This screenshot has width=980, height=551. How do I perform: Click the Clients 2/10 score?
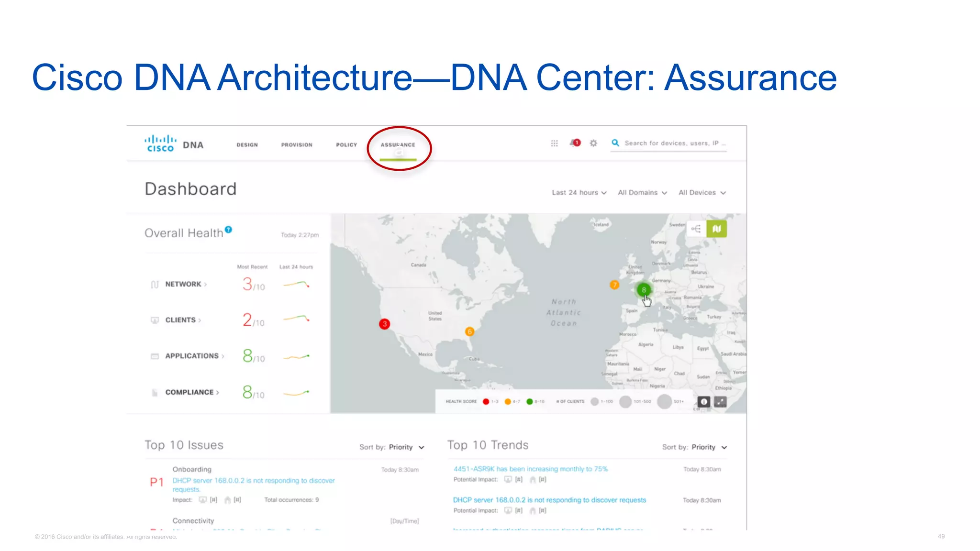point(253,320)
